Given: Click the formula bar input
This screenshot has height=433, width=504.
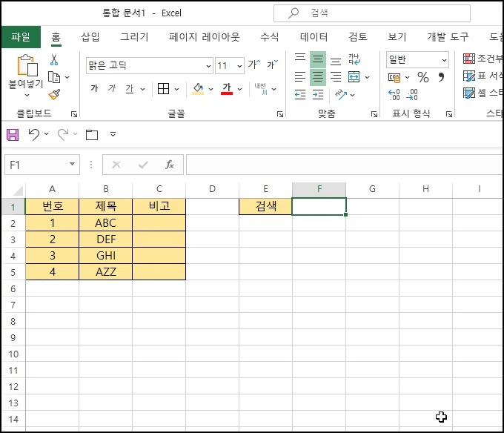Looking at the screenshot, I should pyautogui.click(x=345, y=165).
